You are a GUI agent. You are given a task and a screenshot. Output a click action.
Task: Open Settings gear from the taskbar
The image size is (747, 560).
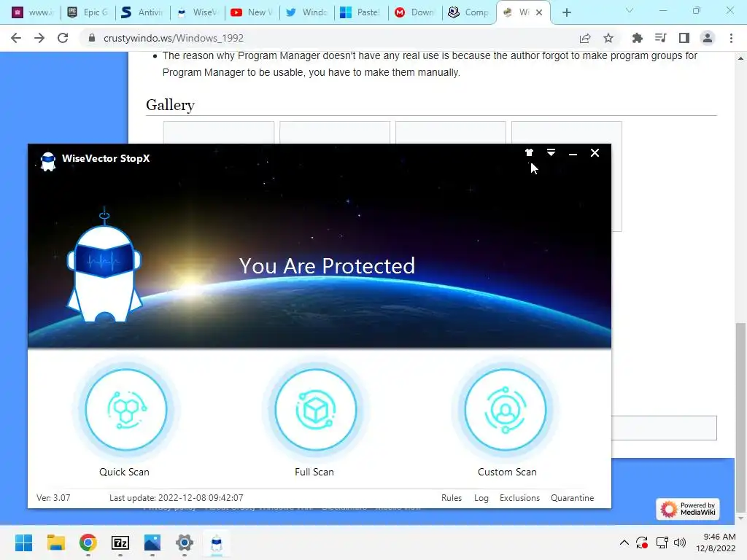(x=185, y=542)
